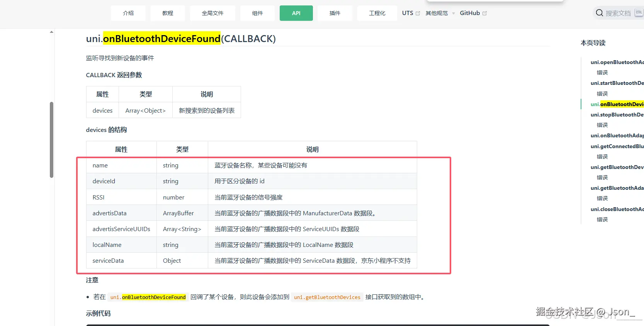Viewport: 644px width, 326px height.
Task: Click inline code uni.getBluetoothDevices in note
Action: coord(327,297)
